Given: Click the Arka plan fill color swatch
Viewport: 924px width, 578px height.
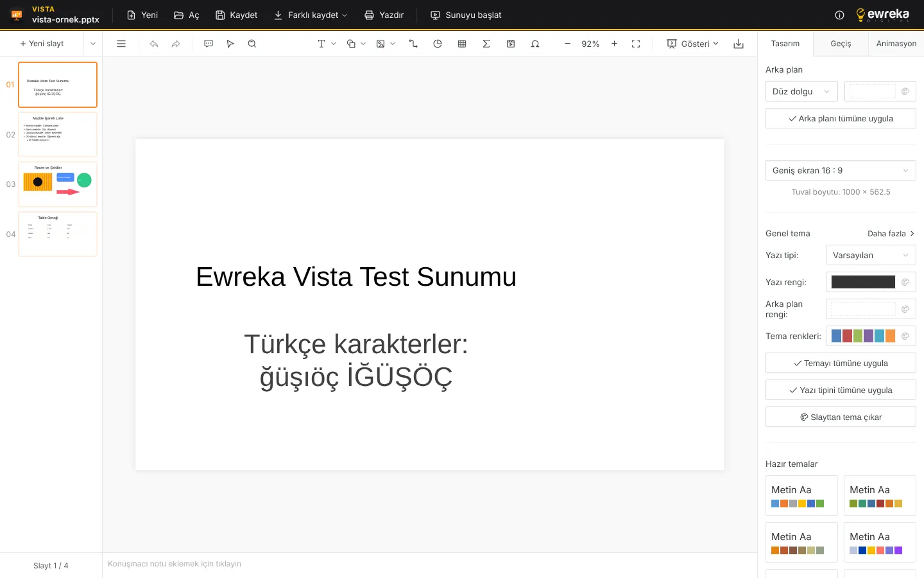Looking at the screenshot, I should pyautogui.click(x=873, y=91).
